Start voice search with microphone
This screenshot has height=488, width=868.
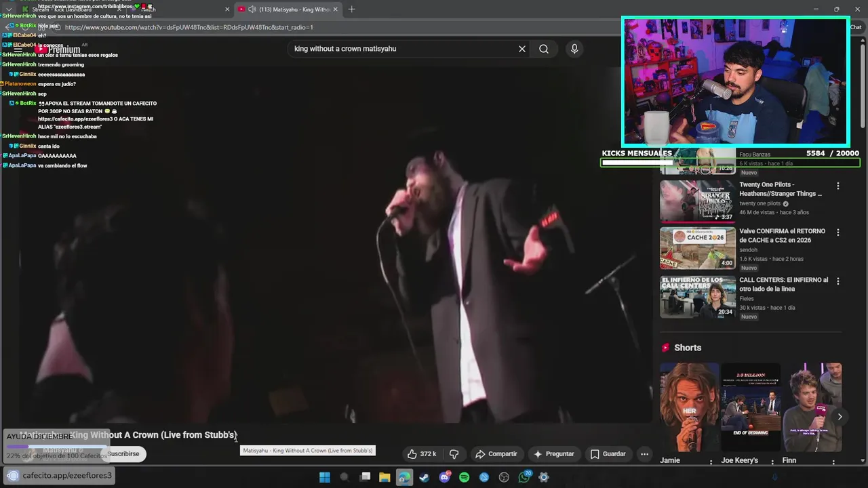pos(574,49)
